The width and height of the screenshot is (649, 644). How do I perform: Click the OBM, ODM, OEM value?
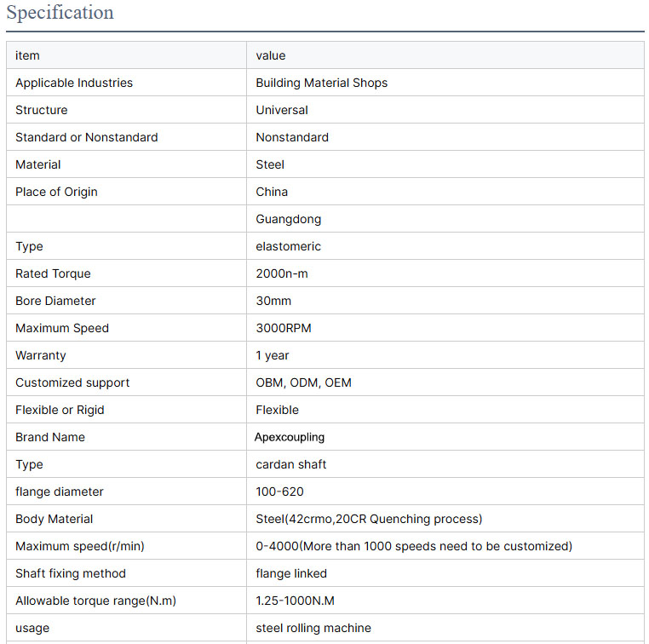point(303,382)
